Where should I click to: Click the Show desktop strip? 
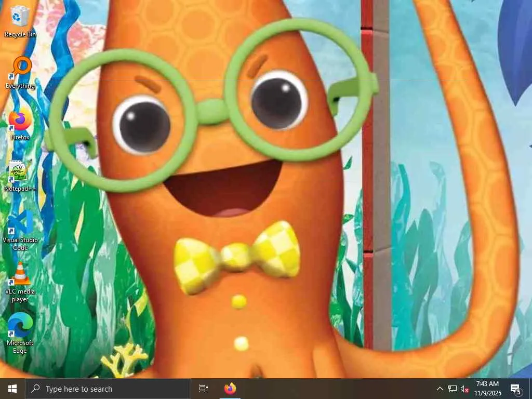(530, 389)
